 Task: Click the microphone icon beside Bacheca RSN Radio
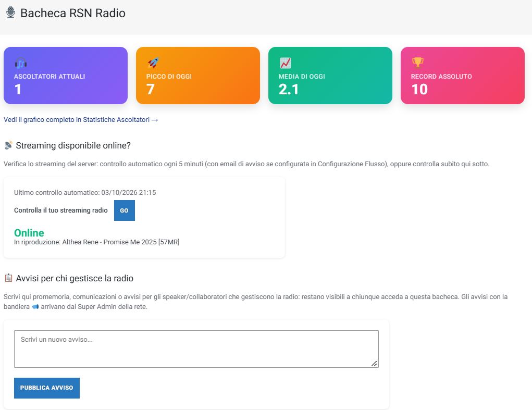point(10,13)
